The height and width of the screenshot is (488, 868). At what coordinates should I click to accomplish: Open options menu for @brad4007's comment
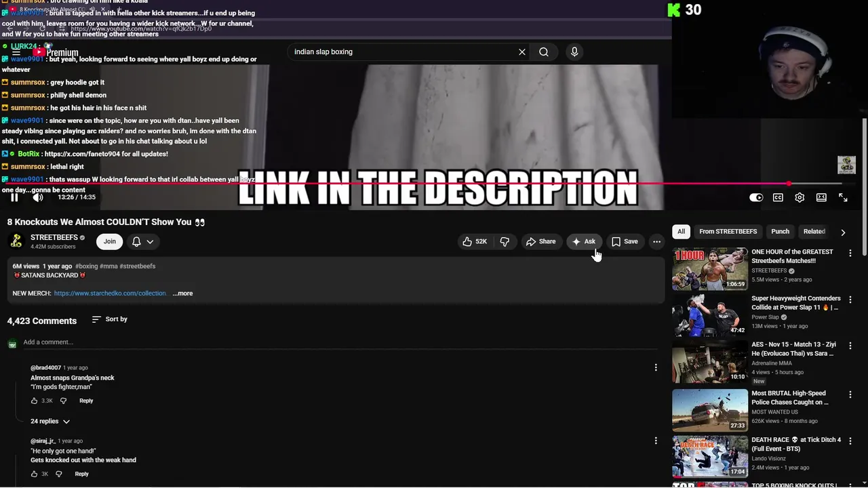(x=656, y=367)
